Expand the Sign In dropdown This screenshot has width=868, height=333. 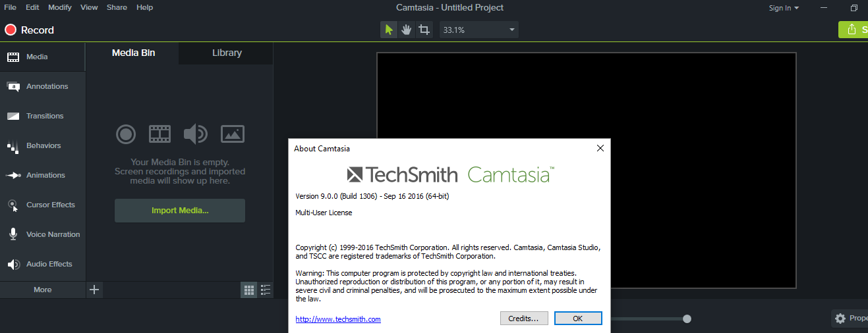[x=784, y=8]
